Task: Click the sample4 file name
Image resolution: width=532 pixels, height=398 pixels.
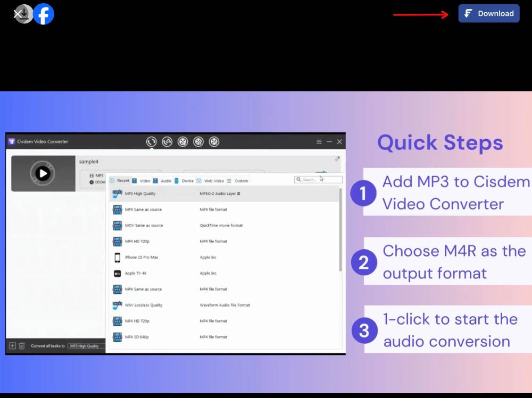Action: tap(88, 162)
